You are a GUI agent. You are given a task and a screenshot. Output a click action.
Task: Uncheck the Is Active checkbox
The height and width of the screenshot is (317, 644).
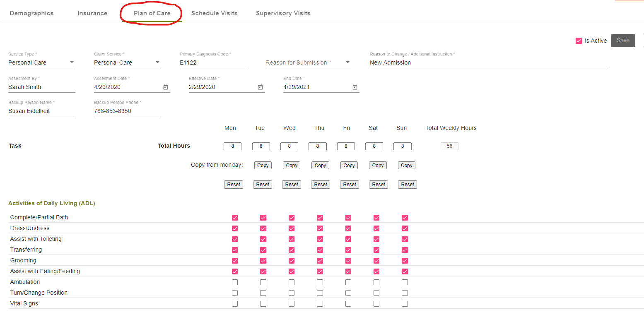[x=579, y=41]
